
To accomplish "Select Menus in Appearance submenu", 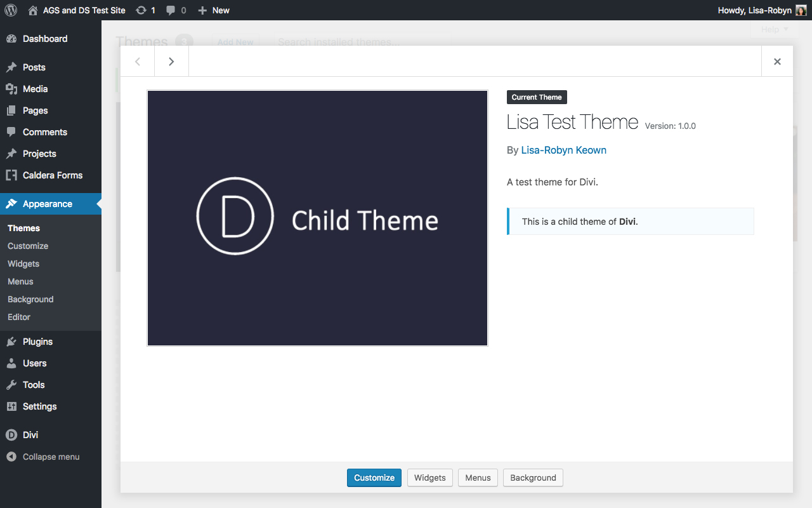I will pyautogui.click(x=20, y=281).
